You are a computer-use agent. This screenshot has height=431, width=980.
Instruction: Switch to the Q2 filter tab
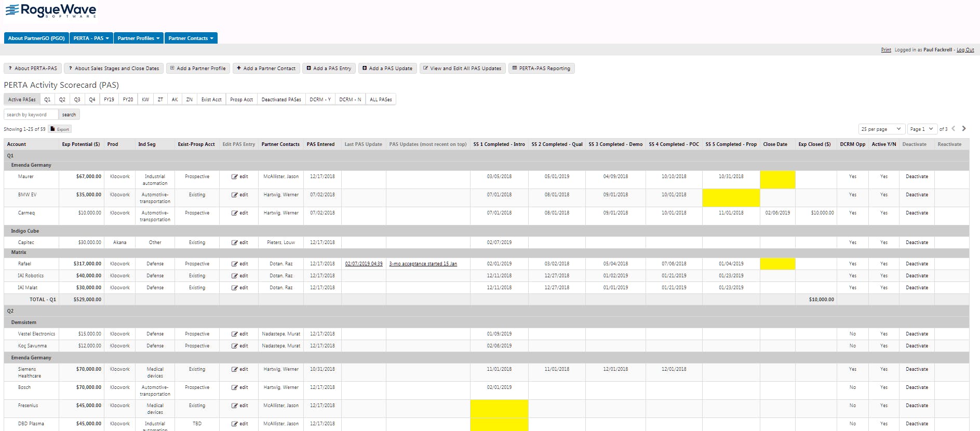point(62,99)
